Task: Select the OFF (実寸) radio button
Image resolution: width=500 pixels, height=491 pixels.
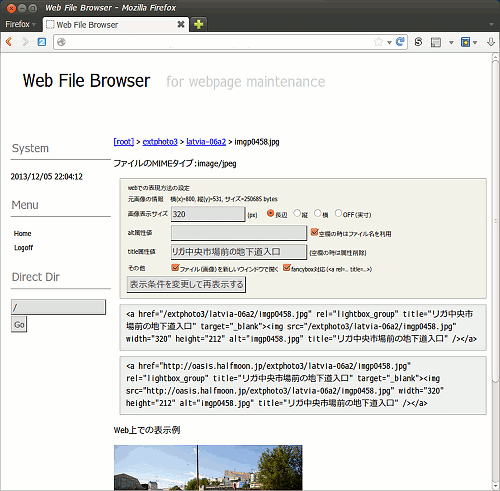Action: [x=338, y=213]
